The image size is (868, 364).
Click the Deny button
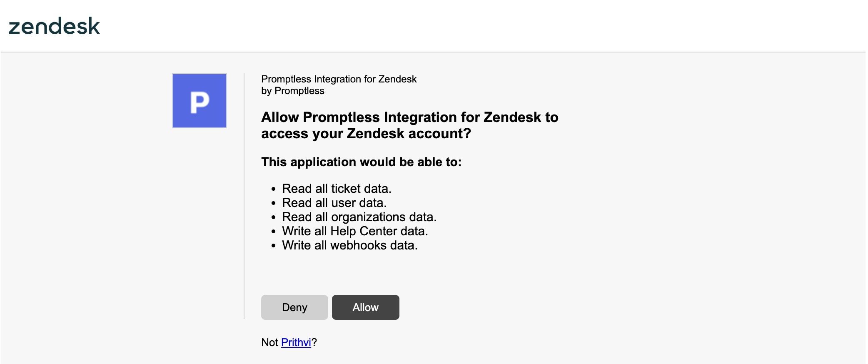[x=294, y=307]
